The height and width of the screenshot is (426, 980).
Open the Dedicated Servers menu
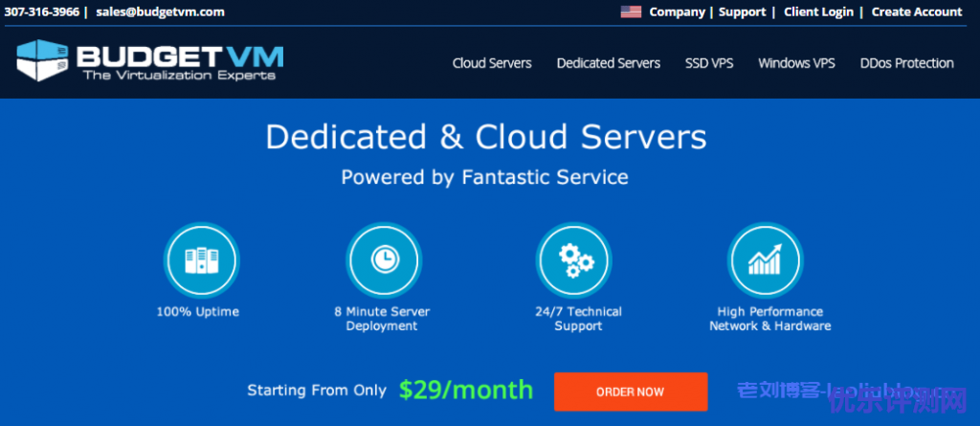tap(609, 63)
